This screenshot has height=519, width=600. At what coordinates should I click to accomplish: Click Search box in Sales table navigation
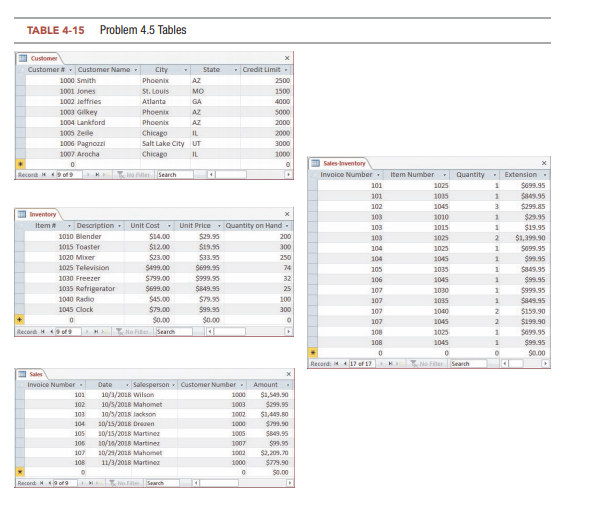pos(163,483)
